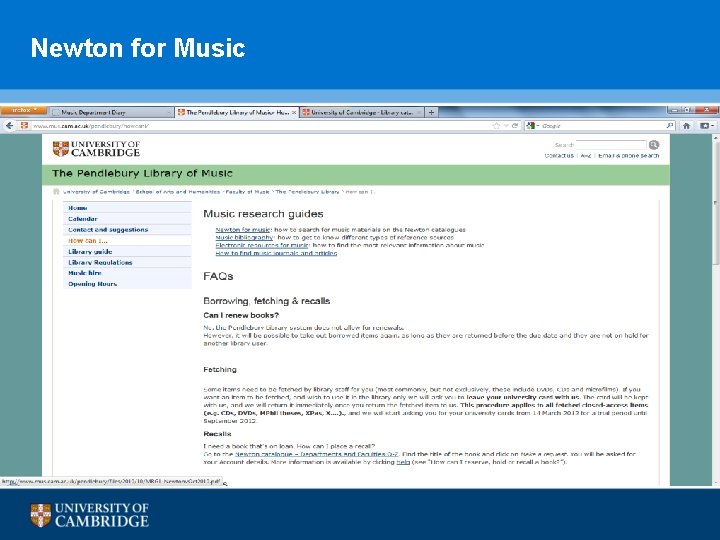Close the Music Department Diary tab
The width and height of the screenshot is (720, 540).
click(x=169, y=112)
